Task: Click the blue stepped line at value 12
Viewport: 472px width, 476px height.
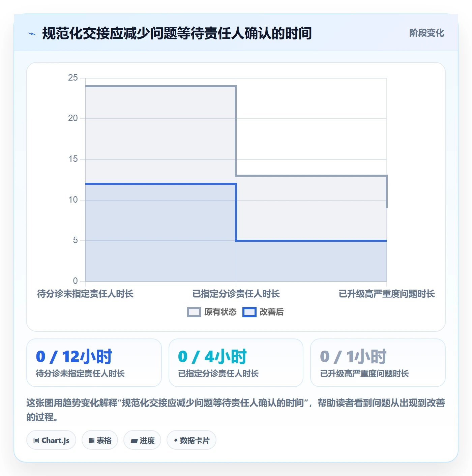Action: tap(160, 184)
